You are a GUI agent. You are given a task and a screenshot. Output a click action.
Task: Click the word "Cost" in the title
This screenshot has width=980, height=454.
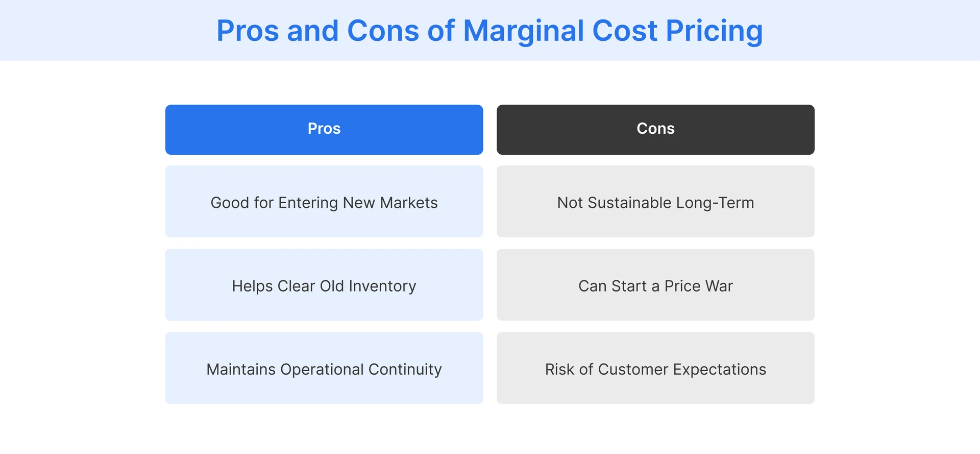[624, 31]
